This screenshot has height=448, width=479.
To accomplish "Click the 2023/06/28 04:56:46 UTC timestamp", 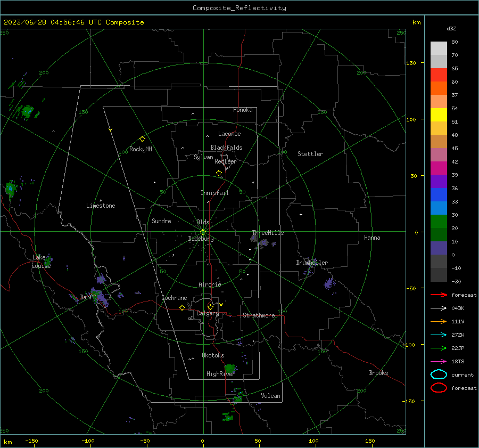I will pos(73,22).
